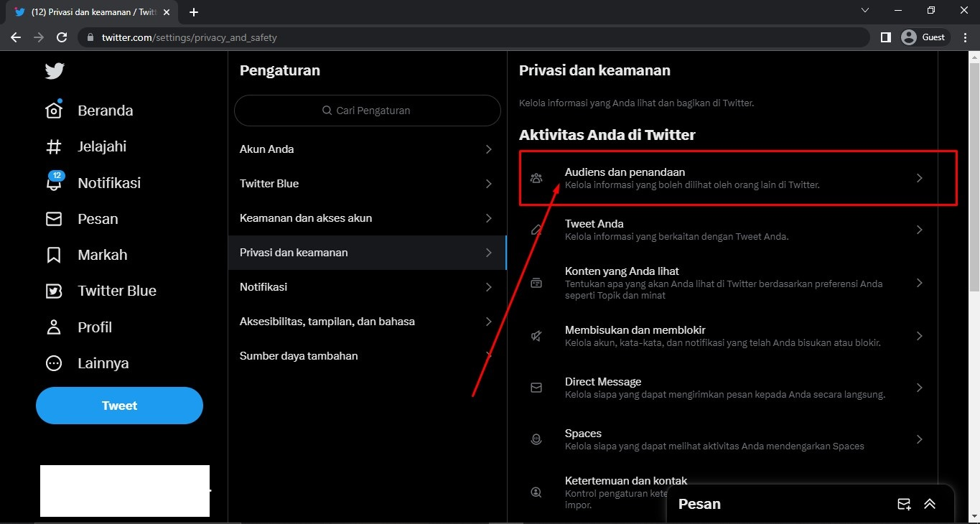Select the Privasi dan keamanan browser tab
980x524 pixels.
click(93, 12)
